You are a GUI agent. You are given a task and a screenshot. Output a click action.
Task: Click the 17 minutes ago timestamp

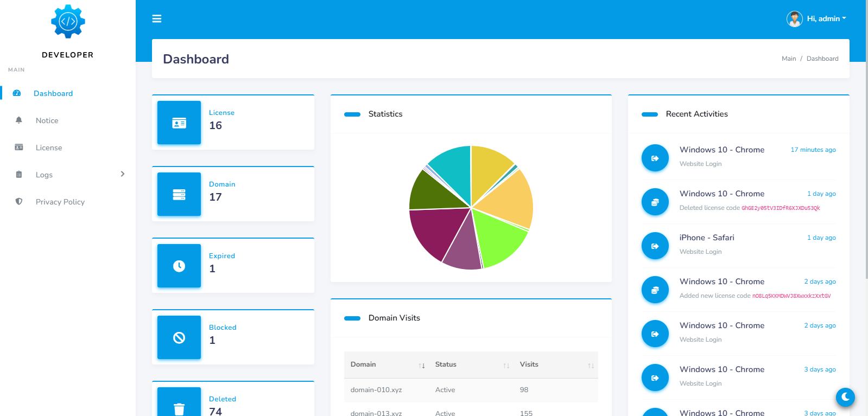pyautogui.click(x=813, y=150)
